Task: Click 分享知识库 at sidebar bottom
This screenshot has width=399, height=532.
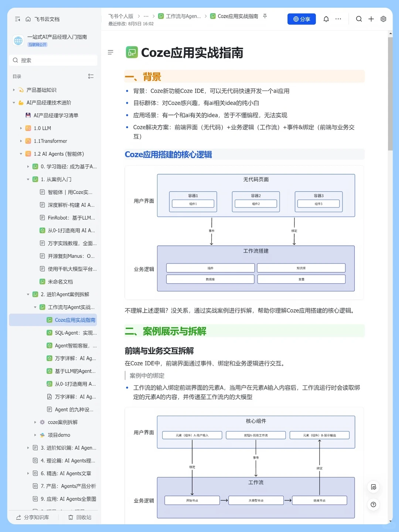Action: point(33,517)
